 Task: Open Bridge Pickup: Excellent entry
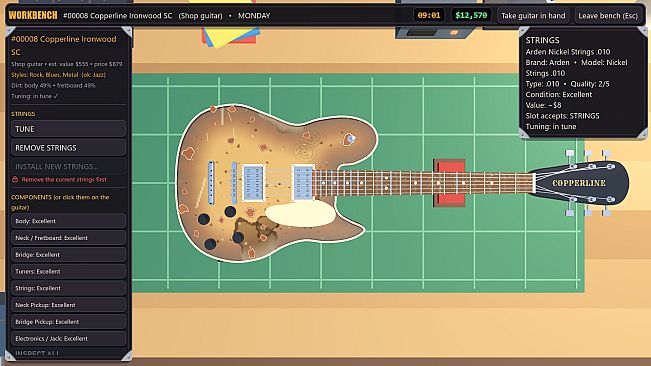pyautogui.click(x=68, y=322)
